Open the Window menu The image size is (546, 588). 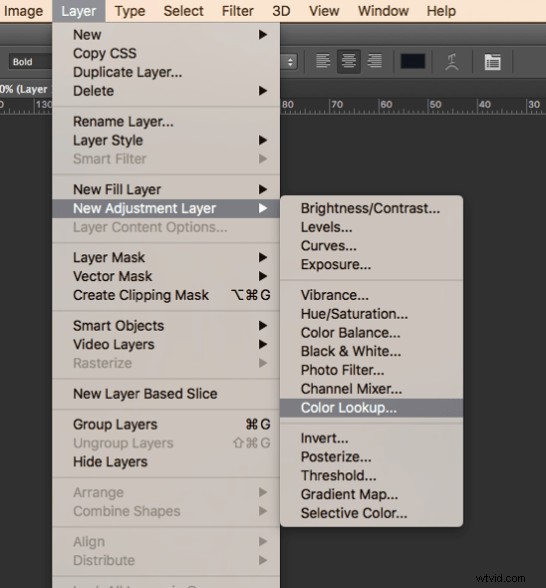click(383, 11)
